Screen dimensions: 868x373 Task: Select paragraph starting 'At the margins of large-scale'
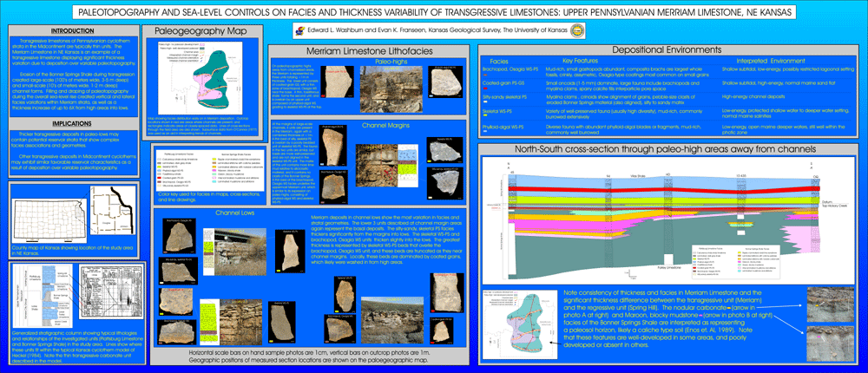pos(294,165)
